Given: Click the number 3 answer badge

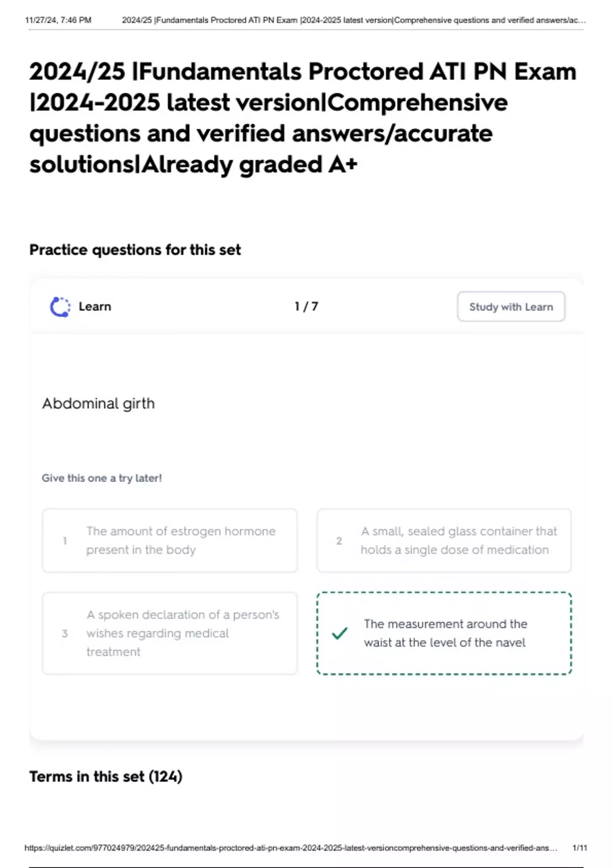Looking at the screenshot, I should 65,634.
